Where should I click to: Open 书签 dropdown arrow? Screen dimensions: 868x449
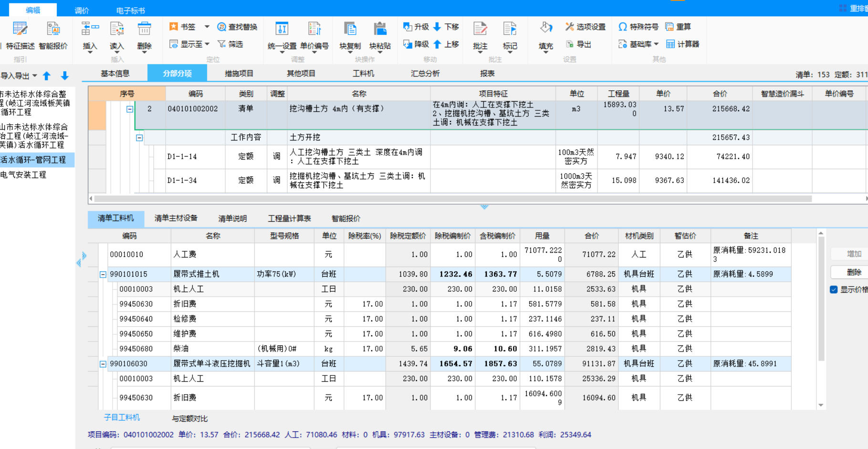pos(207,27)
